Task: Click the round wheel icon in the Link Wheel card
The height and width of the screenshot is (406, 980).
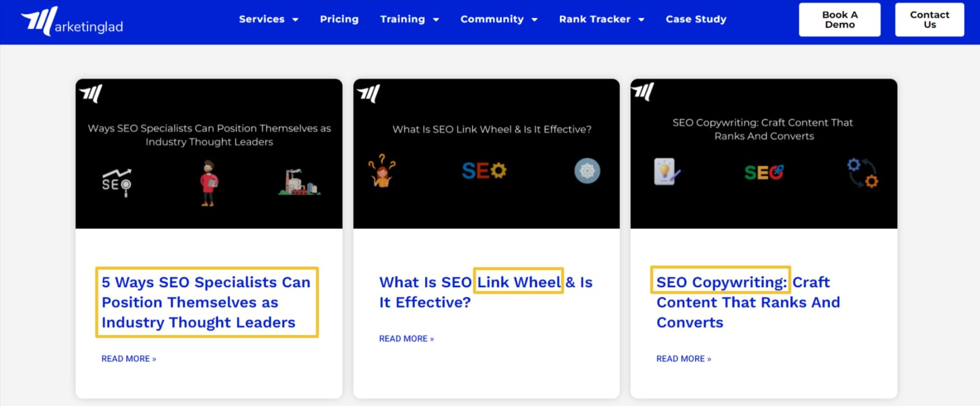Action: [587, 171]
